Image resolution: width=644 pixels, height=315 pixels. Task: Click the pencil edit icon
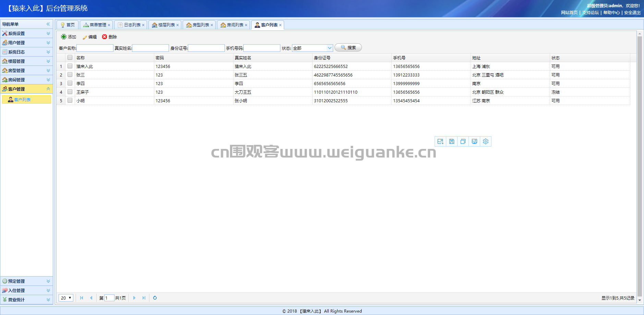click(85, 37)
